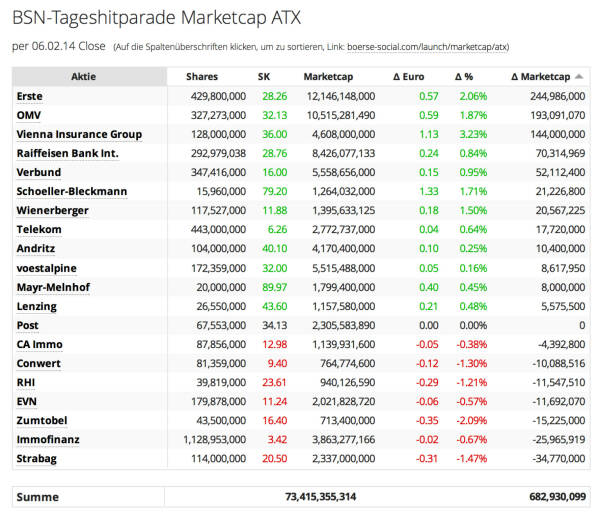Open the Erste stock link
600x513 pixels.
point(30,96)
